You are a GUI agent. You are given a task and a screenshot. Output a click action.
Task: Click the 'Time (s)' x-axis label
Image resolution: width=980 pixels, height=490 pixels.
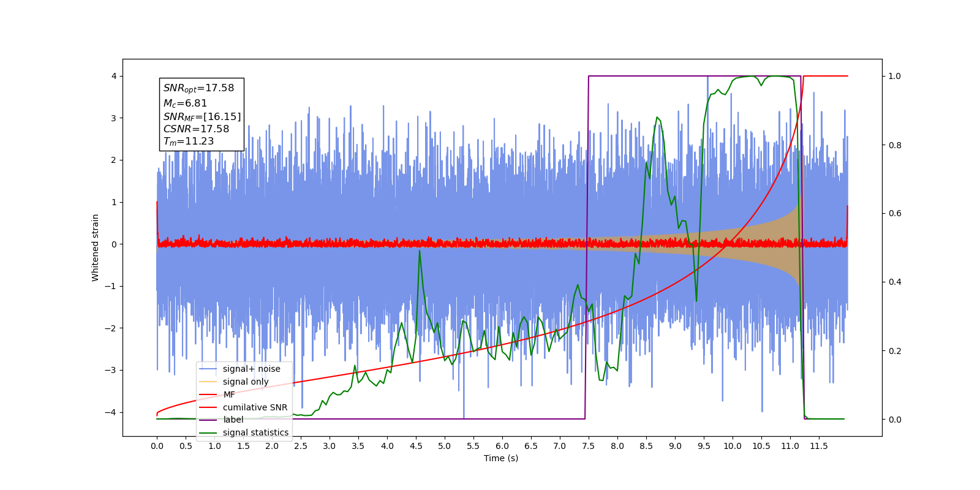(x=501, y=458)
